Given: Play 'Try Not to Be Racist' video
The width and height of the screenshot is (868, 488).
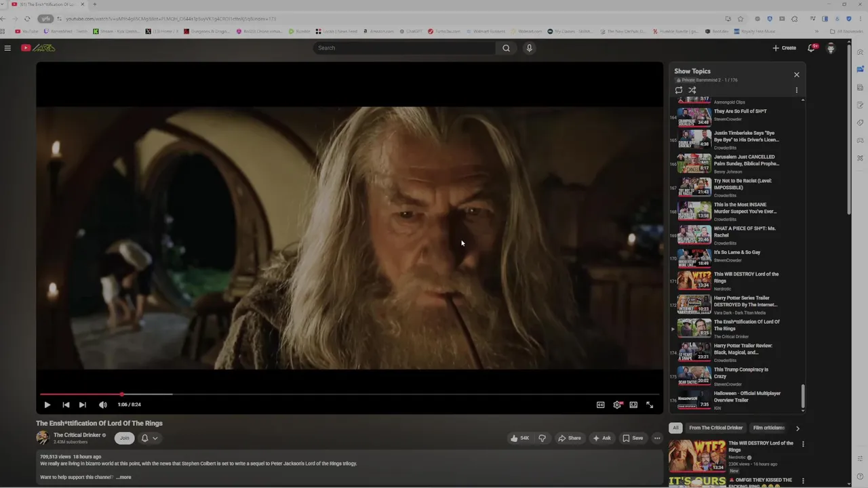Looking at the screenshot, I should [x=735, y=187].
